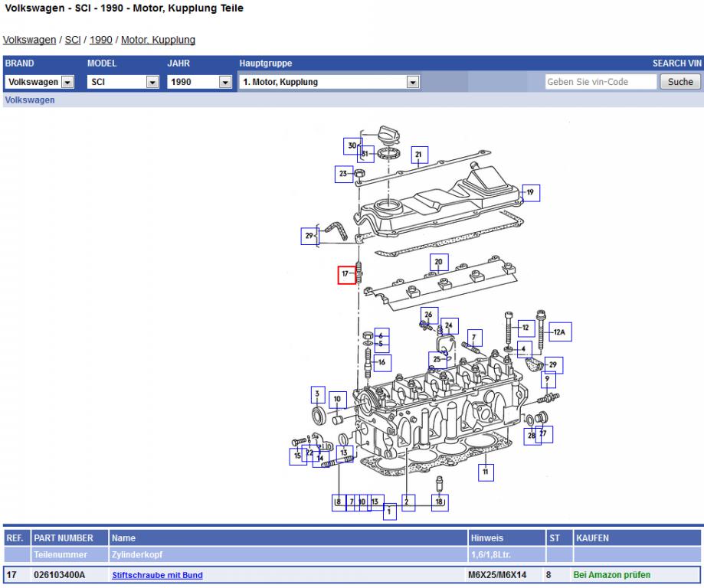Screen dimensions: 704x588
Task: Open the Jahr dropdown showing 1990
Action: pyautogui.click(x=200, y=82)
